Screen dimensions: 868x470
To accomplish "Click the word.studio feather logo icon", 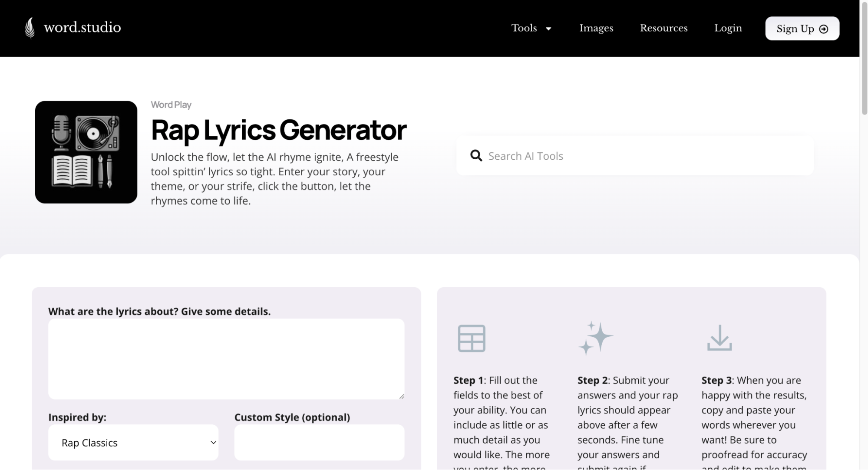I will pyautogui.click(x=30, y=28).
